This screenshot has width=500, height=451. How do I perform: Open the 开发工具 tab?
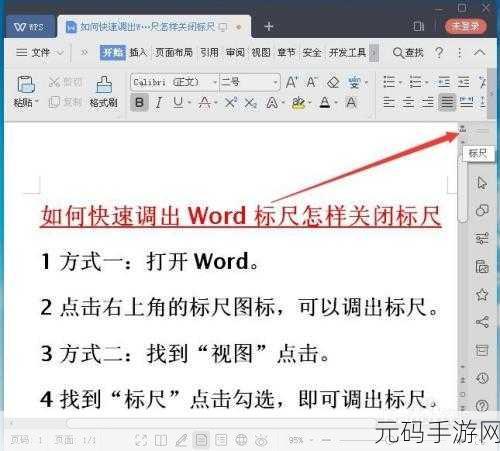(348, 53)
